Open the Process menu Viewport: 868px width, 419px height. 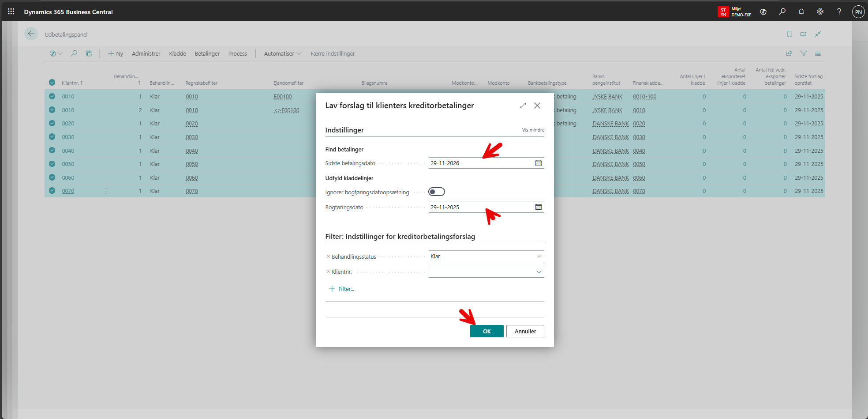[237, 54]
